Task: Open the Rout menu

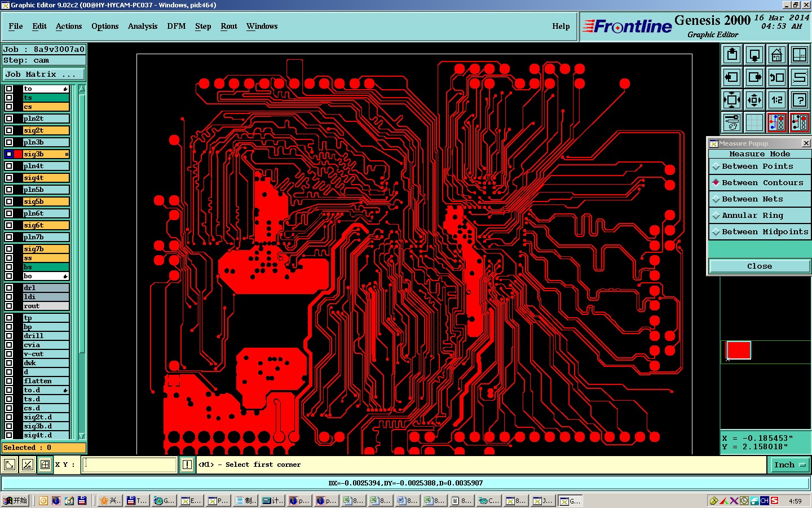Action: (x=229, y=27)
